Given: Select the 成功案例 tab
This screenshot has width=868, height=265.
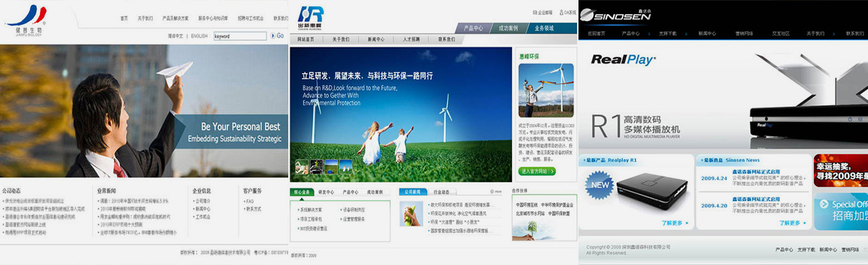Looking at the screenshot, I should 509,28.
